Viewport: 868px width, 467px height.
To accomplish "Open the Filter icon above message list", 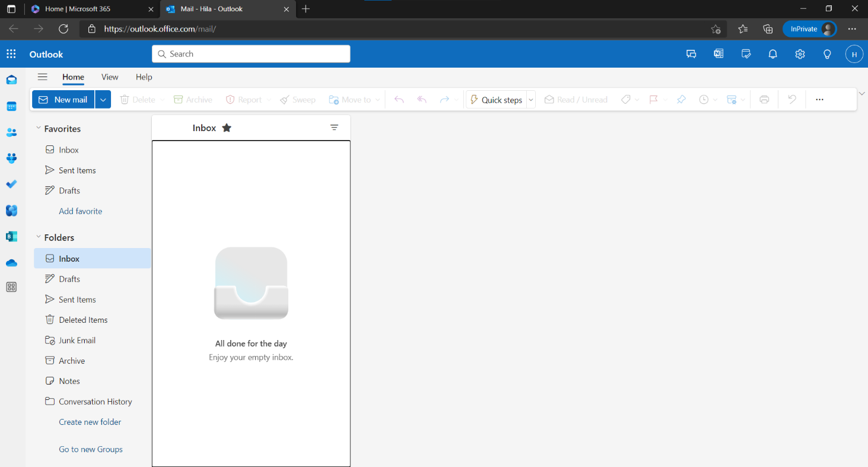I will [335, 128].
